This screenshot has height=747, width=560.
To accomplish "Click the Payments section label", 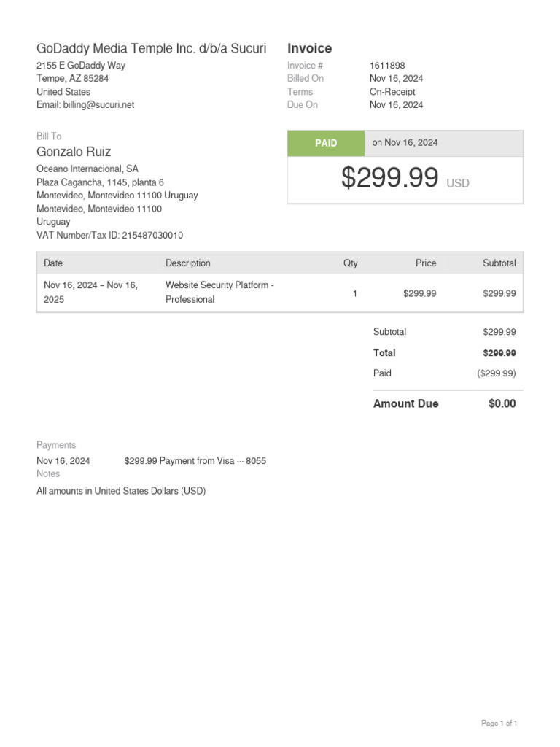I will point(56,445).
